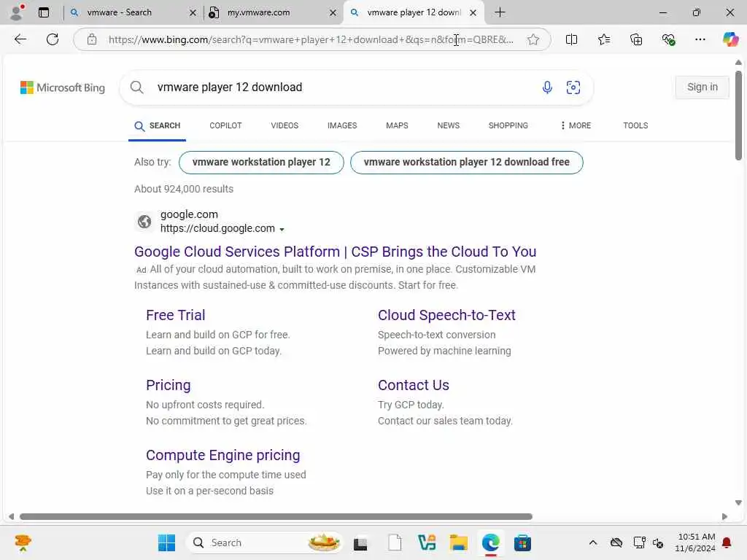Viewport: 747px width, 560px height.
Task: Open the Favorites list icon
Action: [603, 39]
